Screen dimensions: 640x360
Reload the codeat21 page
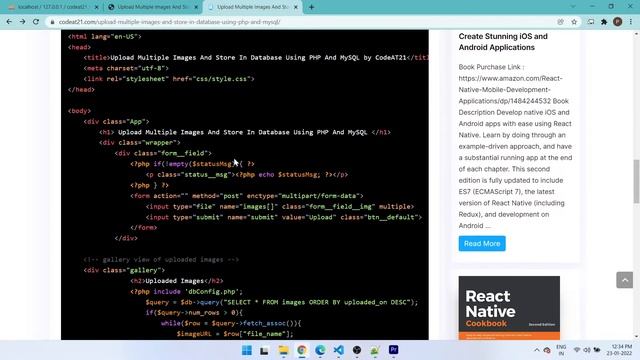(x=36, y=22)
